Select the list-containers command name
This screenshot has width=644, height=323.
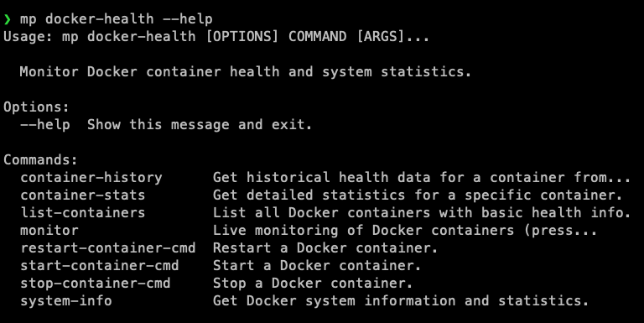click(x=83, y=212)
